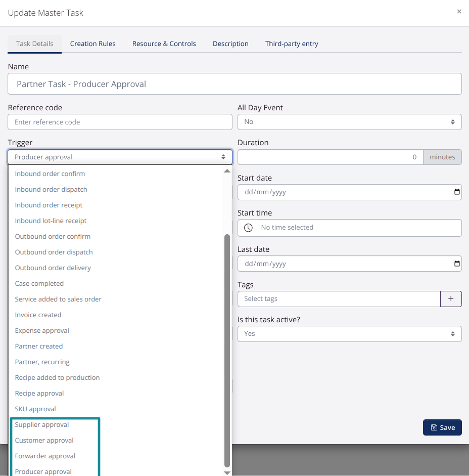Pick Forwarder approval trigger option
The image size is (469, 476).
point(45,456)
